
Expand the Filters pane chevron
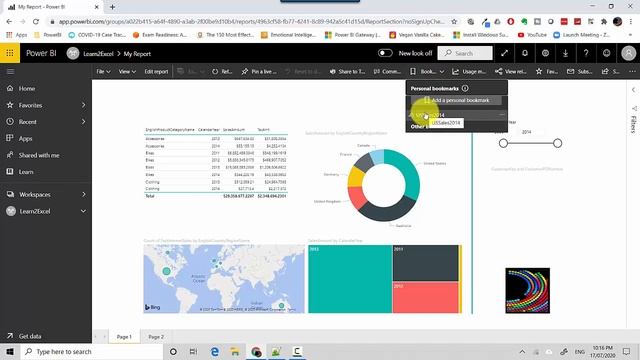pyautogui.click(x=633, y=90)
